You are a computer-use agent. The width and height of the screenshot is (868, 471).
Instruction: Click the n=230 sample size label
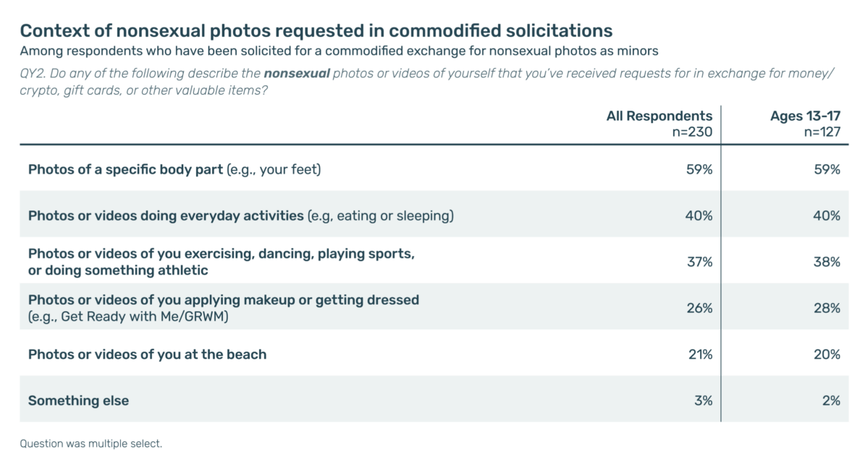tap(692, 132)
